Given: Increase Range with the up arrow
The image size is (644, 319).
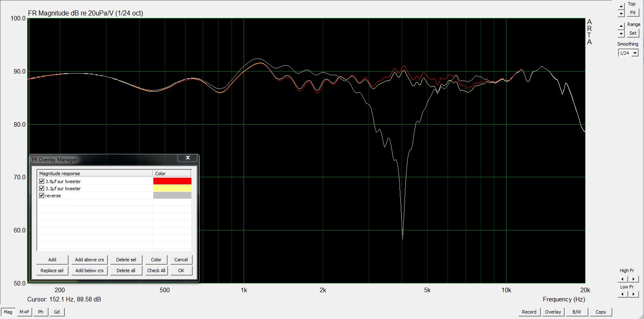Looking at the screenshot, I should 621,26.
